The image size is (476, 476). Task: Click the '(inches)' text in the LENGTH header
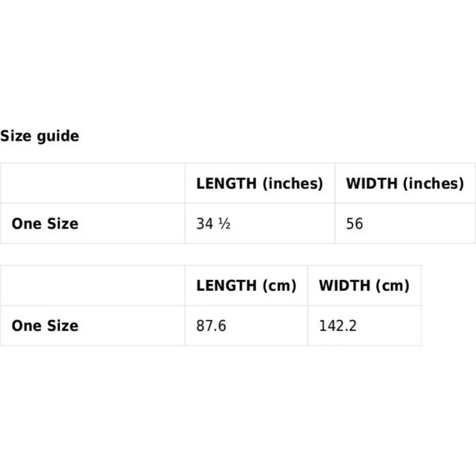(293, 184)
